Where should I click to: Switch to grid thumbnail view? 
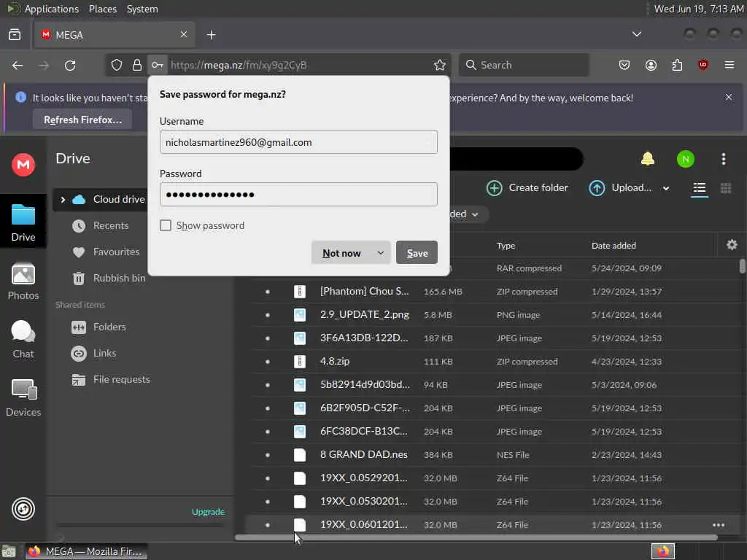pyautogui.click(x=726, y=188)
